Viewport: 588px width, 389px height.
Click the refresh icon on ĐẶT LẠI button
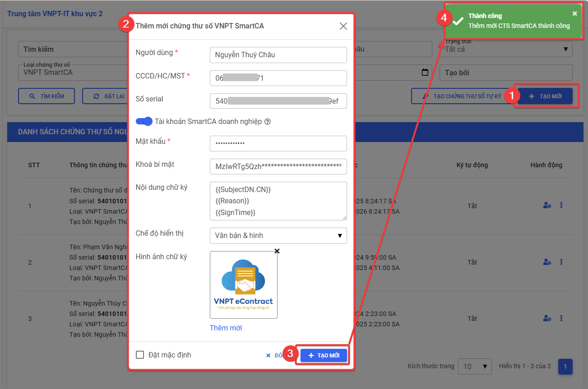[95, 96]
